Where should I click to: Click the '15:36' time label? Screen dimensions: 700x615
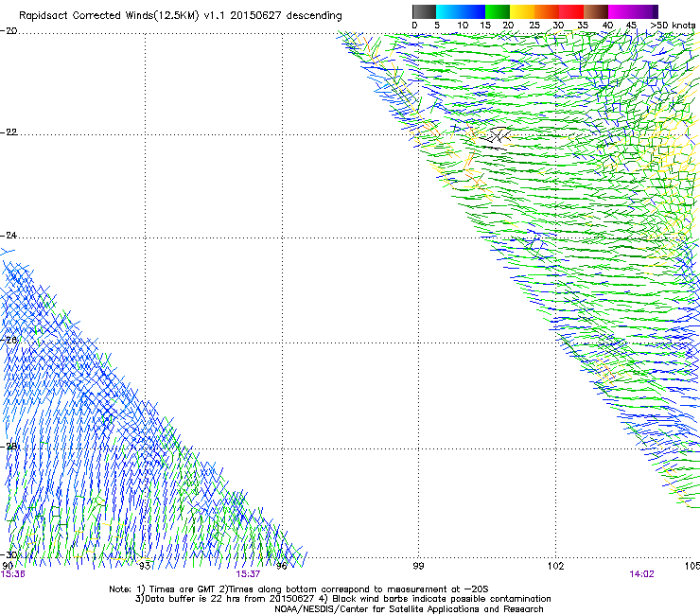click(x=13, y=574)
